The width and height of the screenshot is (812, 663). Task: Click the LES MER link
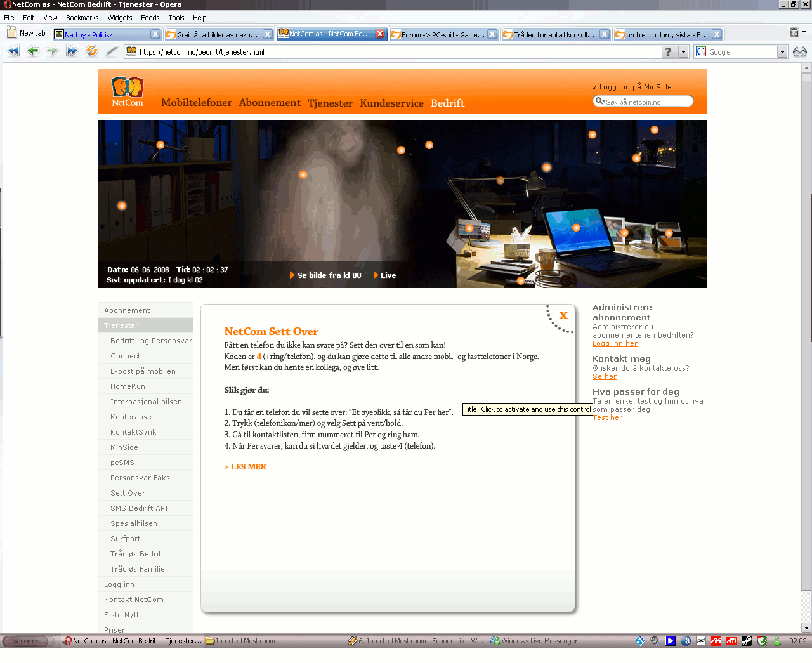246,467
